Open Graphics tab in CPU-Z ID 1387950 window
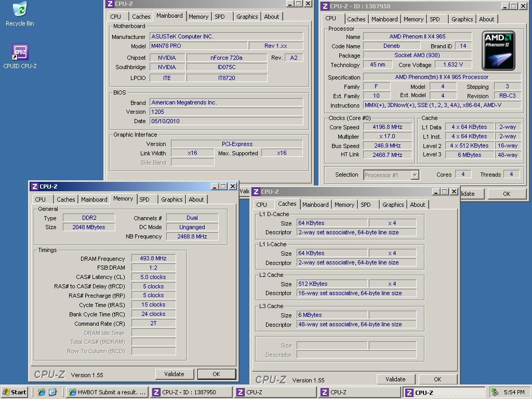 pyautogui.click(x=462, y=19)
